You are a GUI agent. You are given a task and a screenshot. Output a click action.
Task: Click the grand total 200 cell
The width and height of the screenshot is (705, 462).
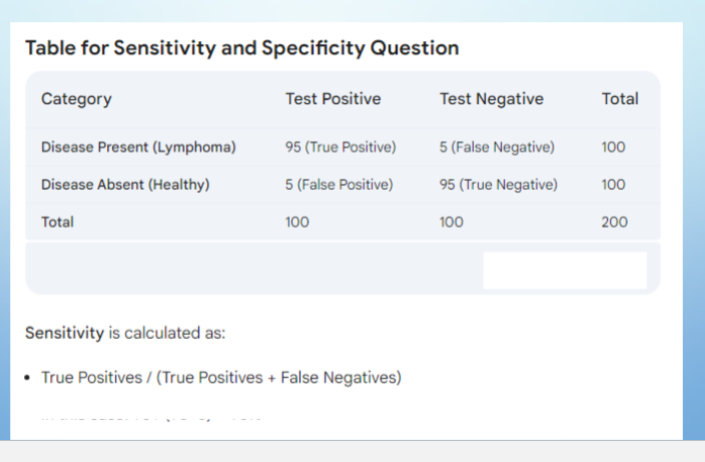pyautogui.click(x=615, y=222)
